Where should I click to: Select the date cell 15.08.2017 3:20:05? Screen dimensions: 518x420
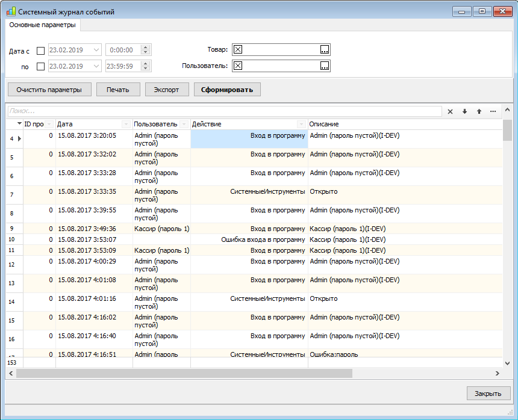[x=94, y=139]
